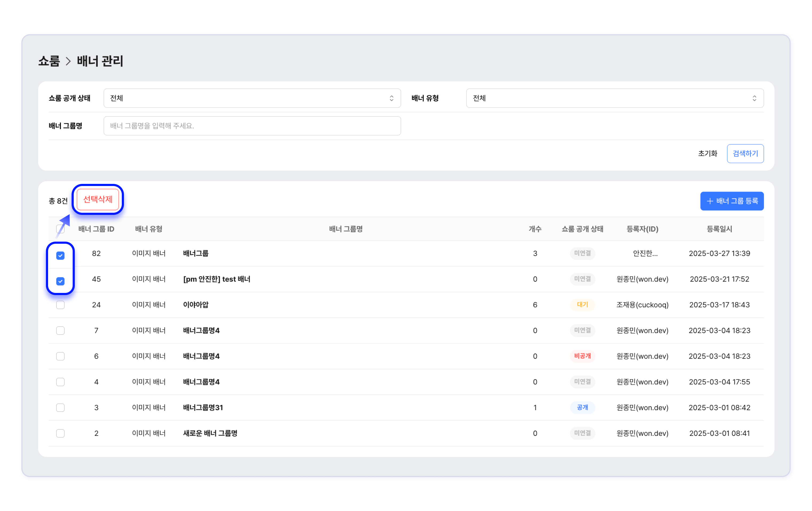Screen dimensions: 812x511
Task: Click the 선택삭제 button
Action: click(98, 199)
